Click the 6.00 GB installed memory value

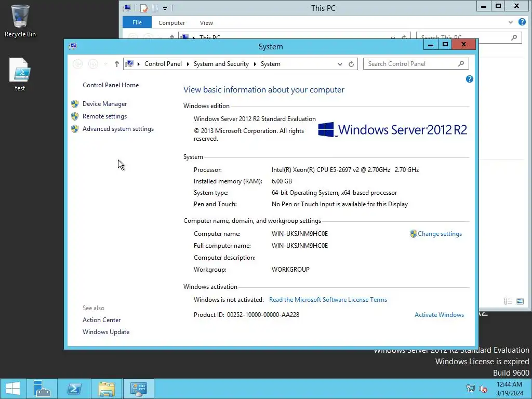pyautogui.click(x=282, y=181)
